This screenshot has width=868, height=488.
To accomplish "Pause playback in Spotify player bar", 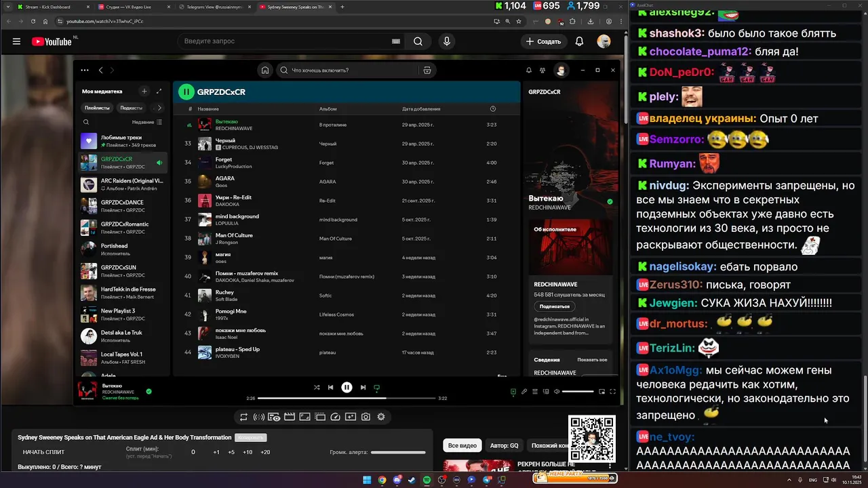I will coord(347,387).
